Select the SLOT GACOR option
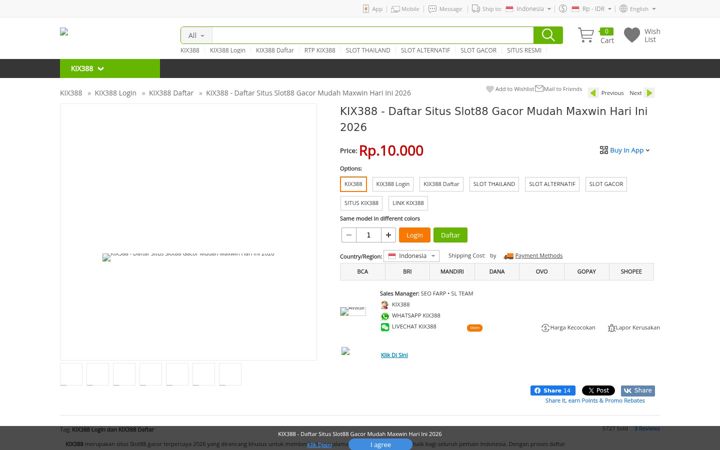This screenshot has width=720, height=450. (x=606, y=184)
